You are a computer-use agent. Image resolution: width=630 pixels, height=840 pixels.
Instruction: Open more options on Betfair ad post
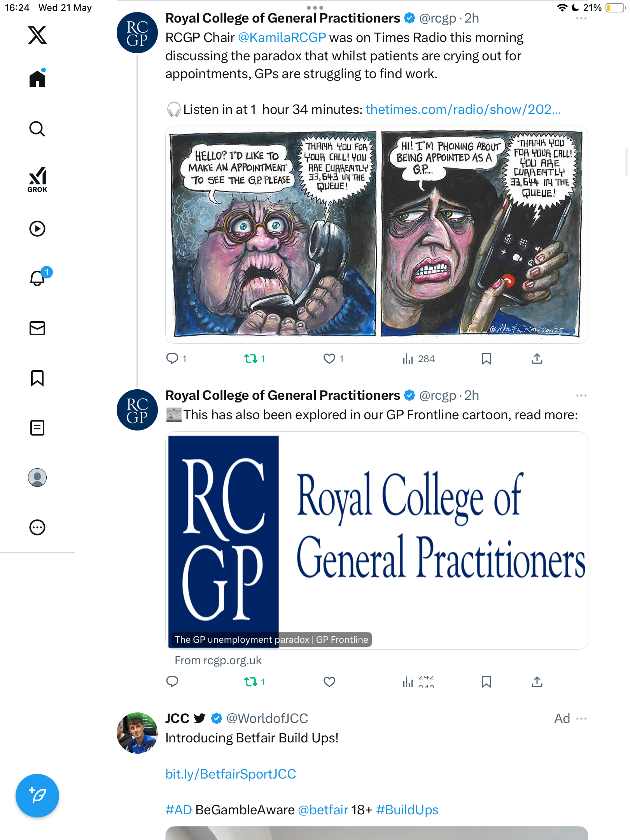tap(581, 718)
